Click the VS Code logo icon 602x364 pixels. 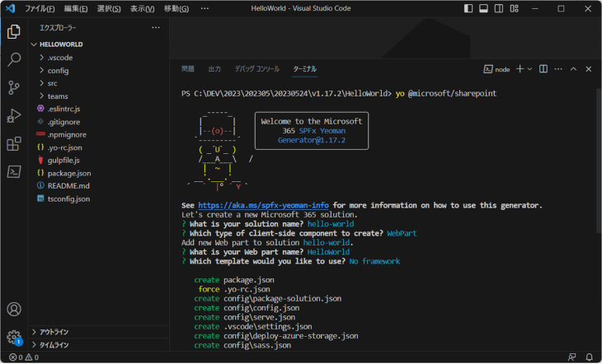11,8
